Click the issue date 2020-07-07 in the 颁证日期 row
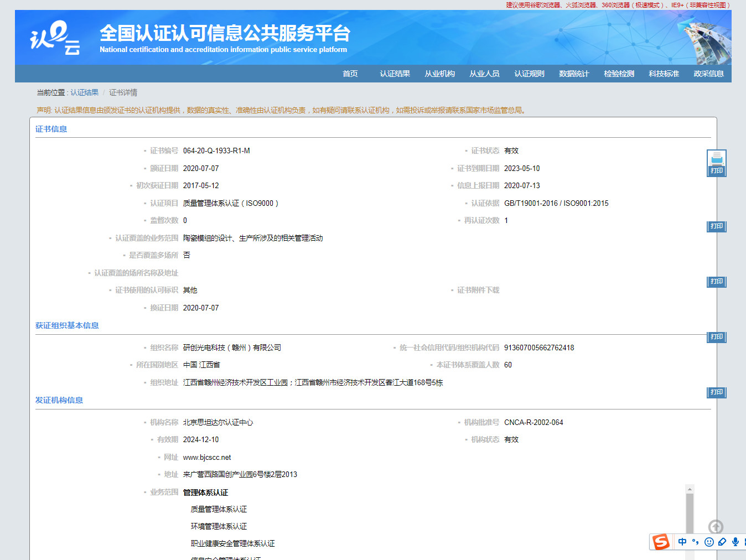746x560 pixels. pos(201,168)
